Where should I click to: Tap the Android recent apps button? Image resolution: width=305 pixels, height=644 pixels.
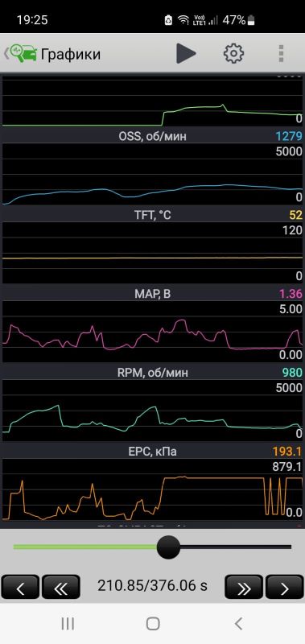[68, 623]
